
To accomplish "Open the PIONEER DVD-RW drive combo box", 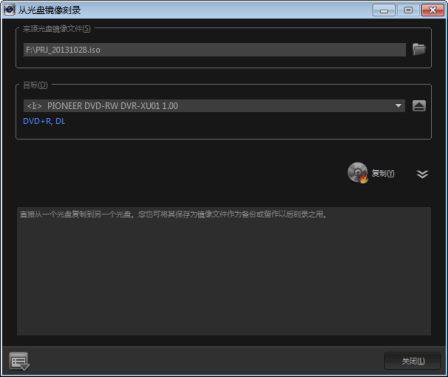I will pyautogui.click(x=214, y=106).
